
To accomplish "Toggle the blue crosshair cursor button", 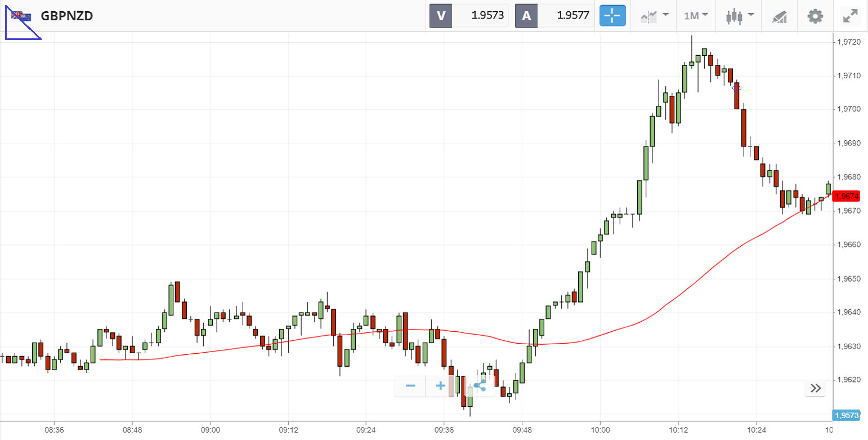I will point(612,16).
